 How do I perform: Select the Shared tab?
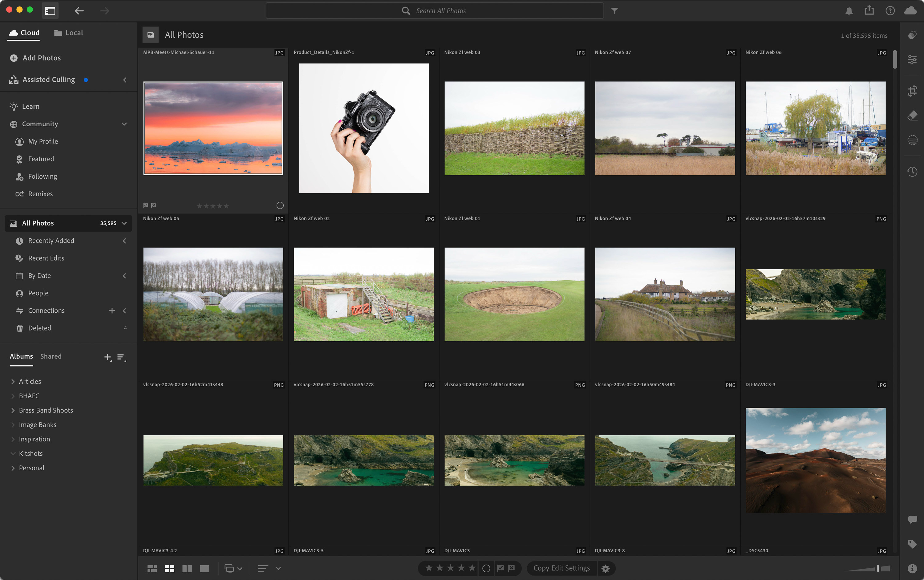51,356
